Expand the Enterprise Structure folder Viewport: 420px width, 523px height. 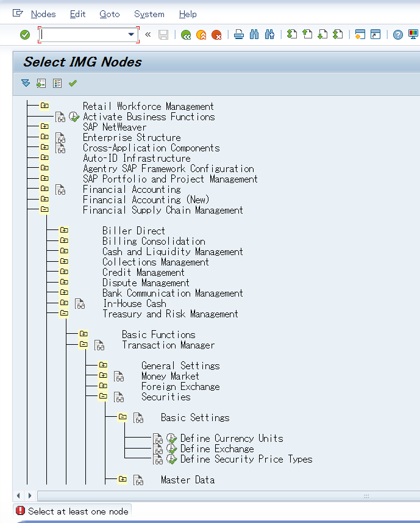pyautogui.click(x=44, y=137)
